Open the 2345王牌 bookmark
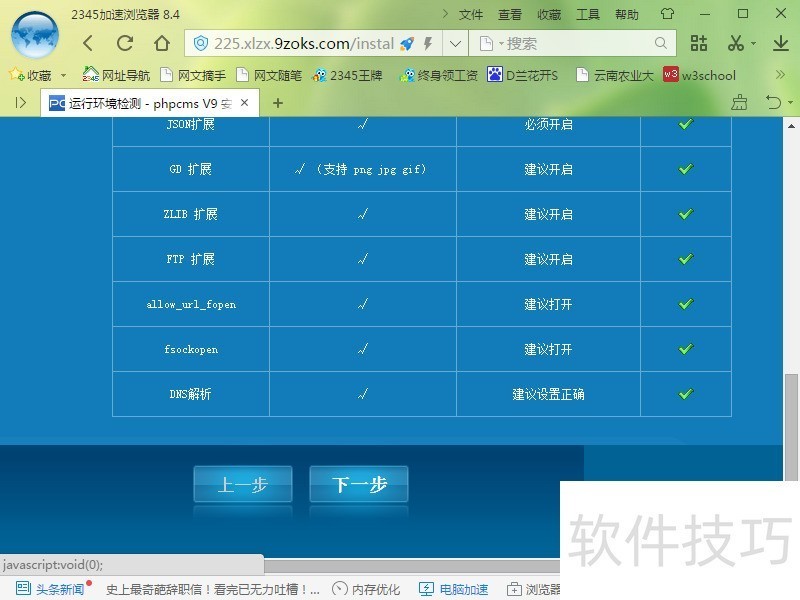 (347, 75)
